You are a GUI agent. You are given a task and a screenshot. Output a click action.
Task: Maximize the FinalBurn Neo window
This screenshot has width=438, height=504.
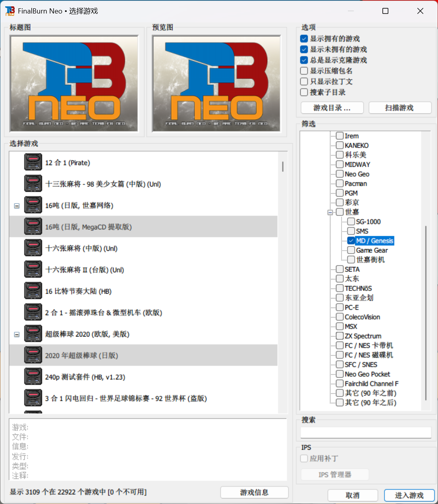click(x=385, y=11)
